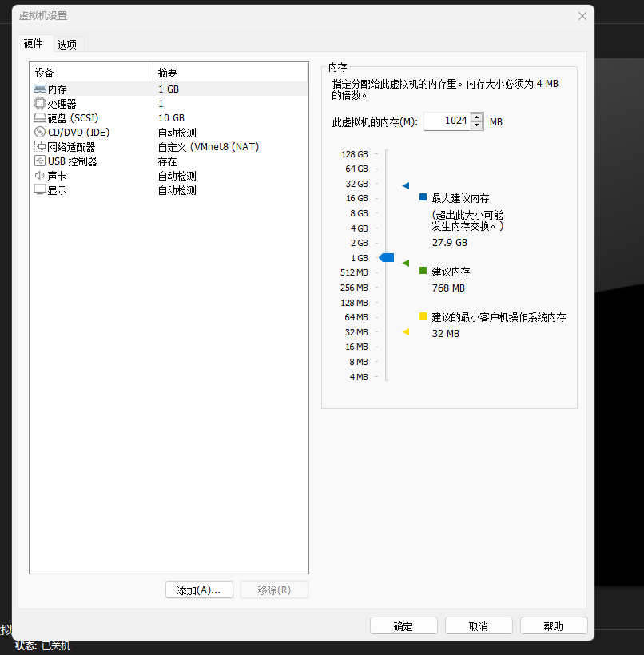Select the 内存 row in device list

(x=169, y=89)
